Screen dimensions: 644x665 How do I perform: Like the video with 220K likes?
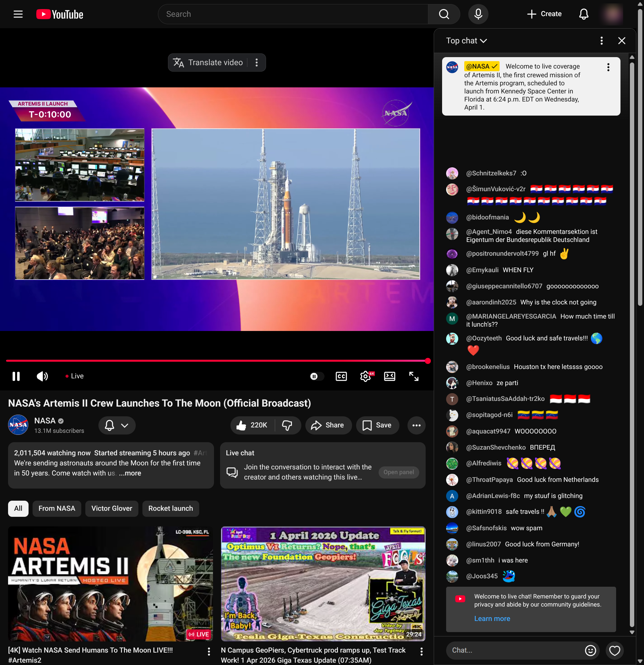click(x=252, y=425)
